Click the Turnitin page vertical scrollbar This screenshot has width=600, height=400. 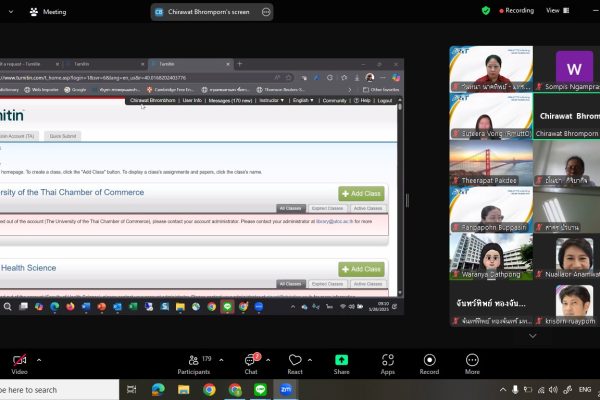(x=400, y=195)
